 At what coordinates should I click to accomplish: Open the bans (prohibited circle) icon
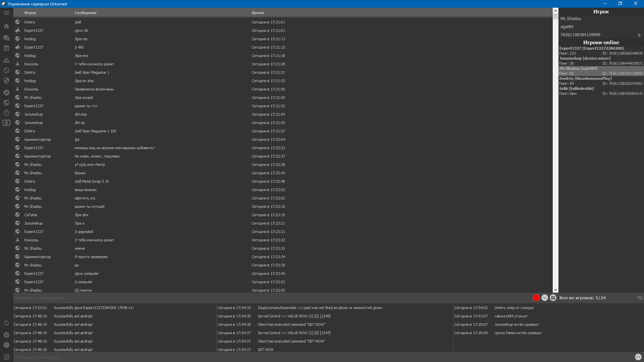[6, 70]
